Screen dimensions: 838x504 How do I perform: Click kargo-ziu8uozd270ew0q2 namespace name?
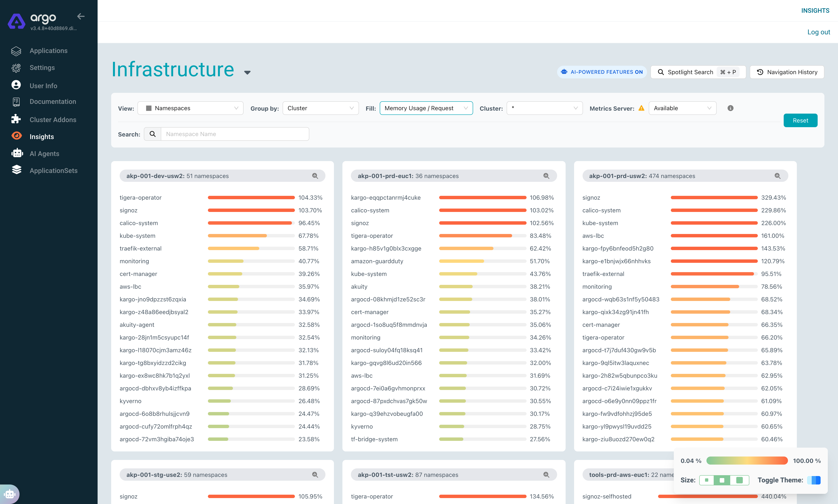[x=618, y=439]
